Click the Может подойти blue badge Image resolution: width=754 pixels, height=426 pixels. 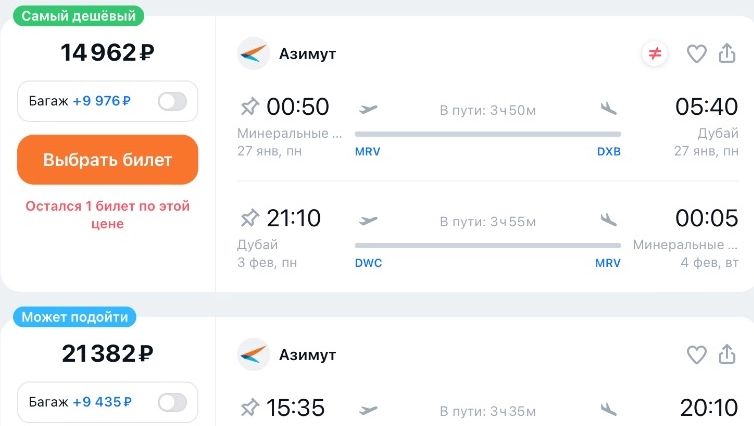[x=75, y=317]
